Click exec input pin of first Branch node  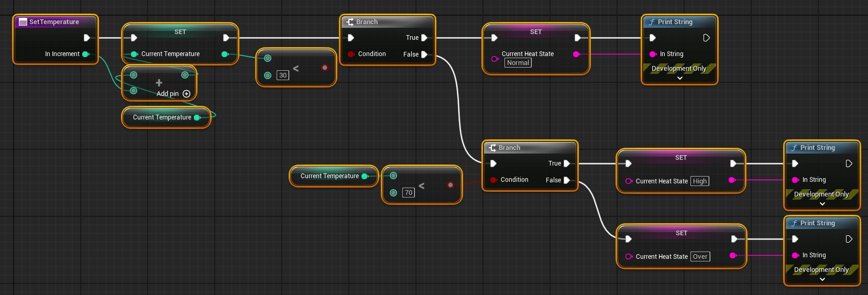pyautogui.click(x=351, y=38)
